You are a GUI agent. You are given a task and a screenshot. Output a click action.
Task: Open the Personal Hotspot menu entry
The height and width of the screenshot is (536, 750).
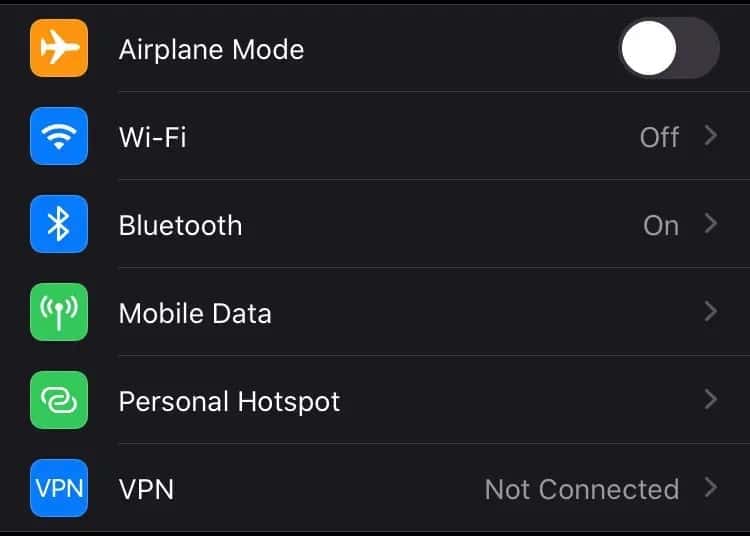pos(375,400)
